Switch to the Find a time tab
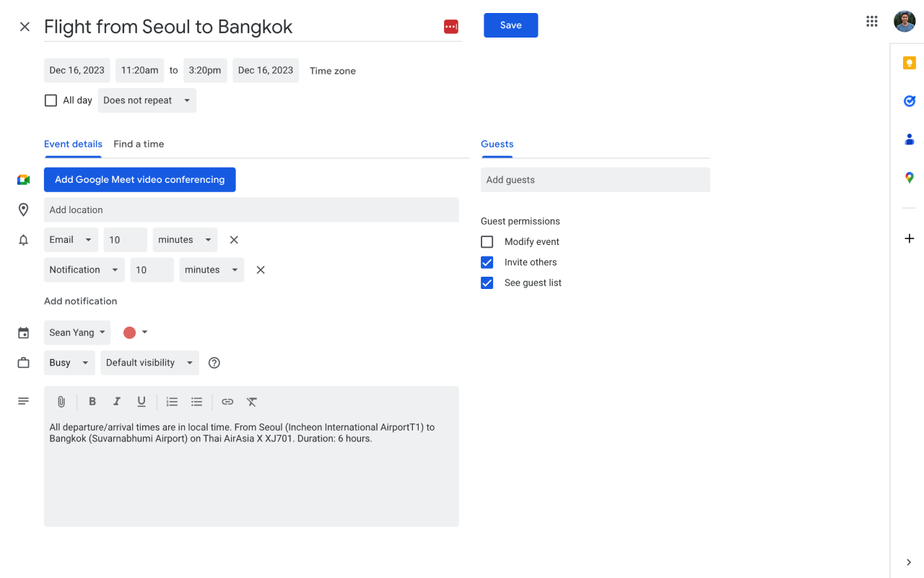This screenshot has height=578, width=924. click(139, 144)
